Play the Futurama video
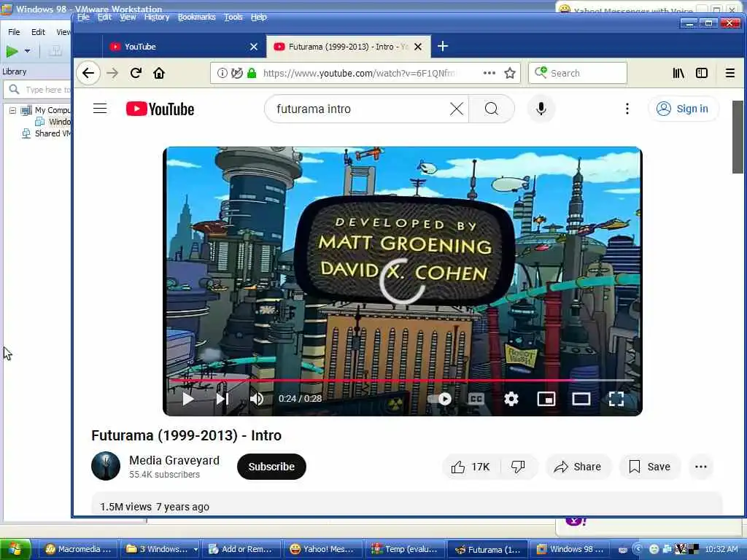 tap(188, 399)
